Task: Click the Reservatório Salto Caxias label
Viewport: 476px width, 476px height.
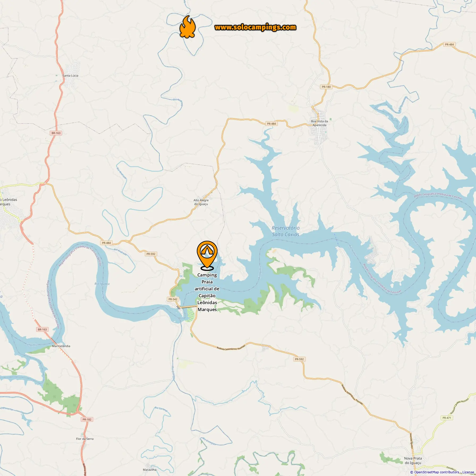Action: tap(286, 231)
